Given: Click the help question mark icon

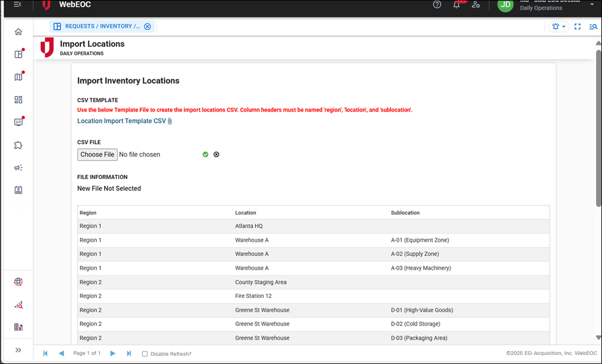Looking at the screenshot, I should (437, 5).
